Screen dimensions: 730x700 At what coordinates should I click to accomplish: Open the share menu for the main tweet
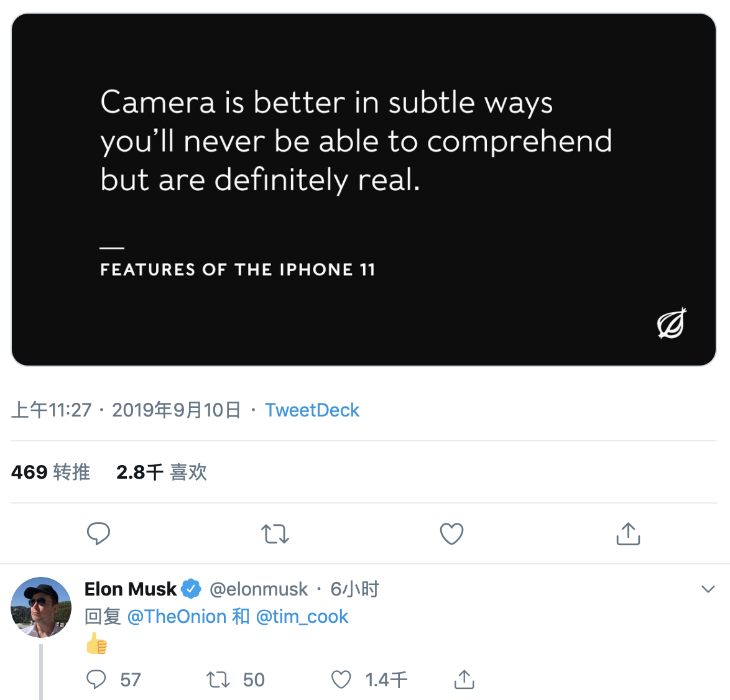click(x=628, y=533)
